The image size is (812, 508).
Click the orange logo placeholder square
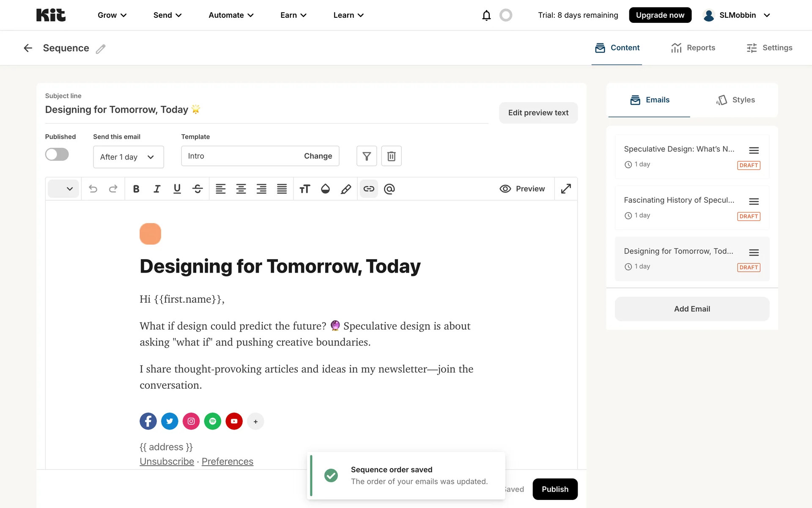tap(150, 234)
